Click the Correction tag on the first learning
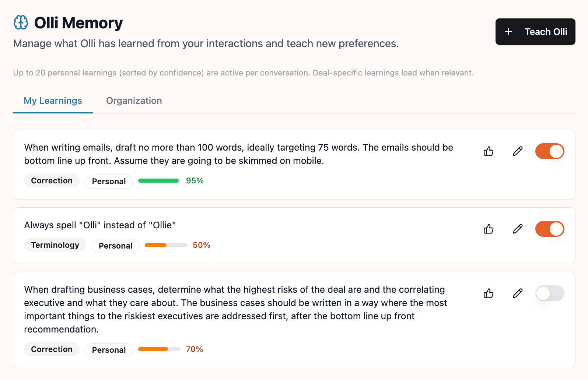588x380 pixels. [52, 180]
